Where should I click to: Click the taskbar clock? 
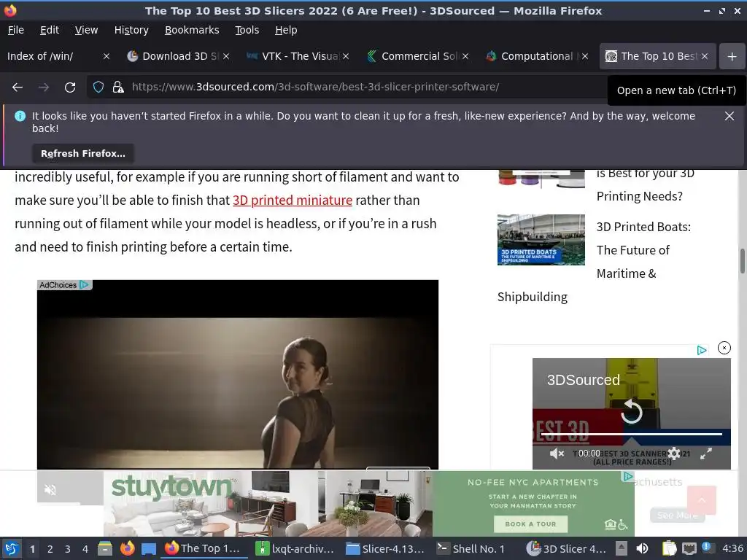click(732, 548)
